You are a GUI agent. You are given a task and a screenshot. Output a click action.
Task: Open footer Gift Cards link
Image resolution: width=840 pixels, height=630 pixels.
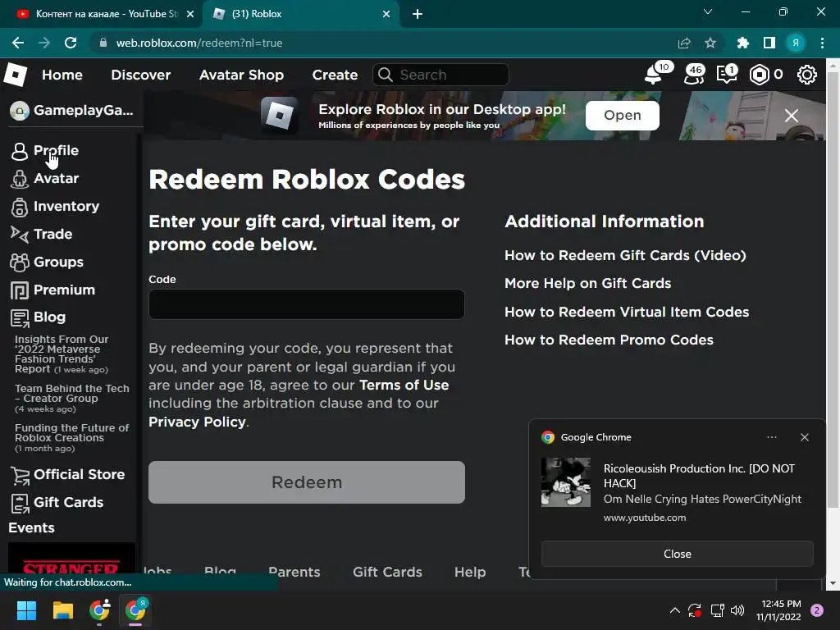pos(387,572)
